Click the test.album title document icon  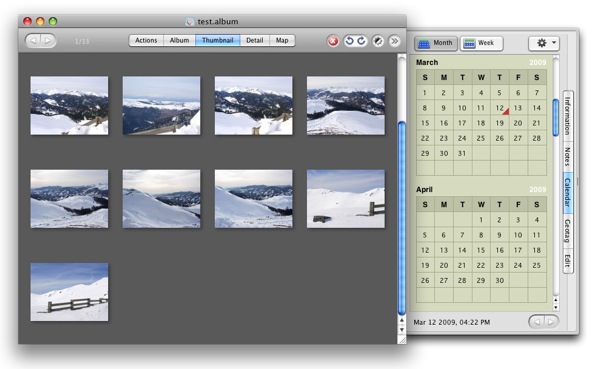(189, 22)
